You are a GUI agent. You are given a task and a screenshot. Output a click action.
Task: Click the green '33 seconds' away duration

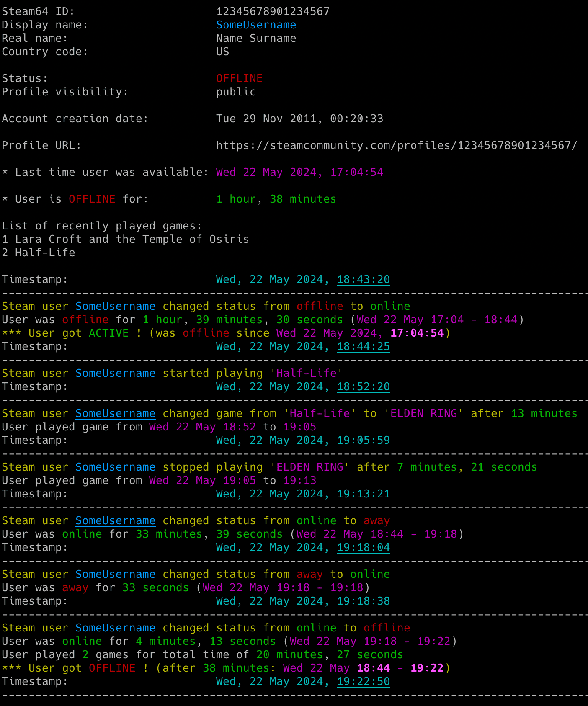pyautogui.click(x=155, y=588)
